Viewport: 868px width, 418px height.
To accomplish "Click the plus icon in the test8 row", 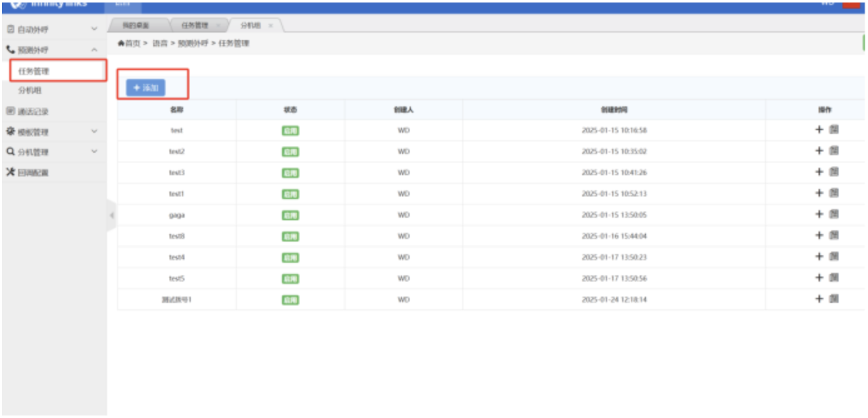I will click(819, 235).
